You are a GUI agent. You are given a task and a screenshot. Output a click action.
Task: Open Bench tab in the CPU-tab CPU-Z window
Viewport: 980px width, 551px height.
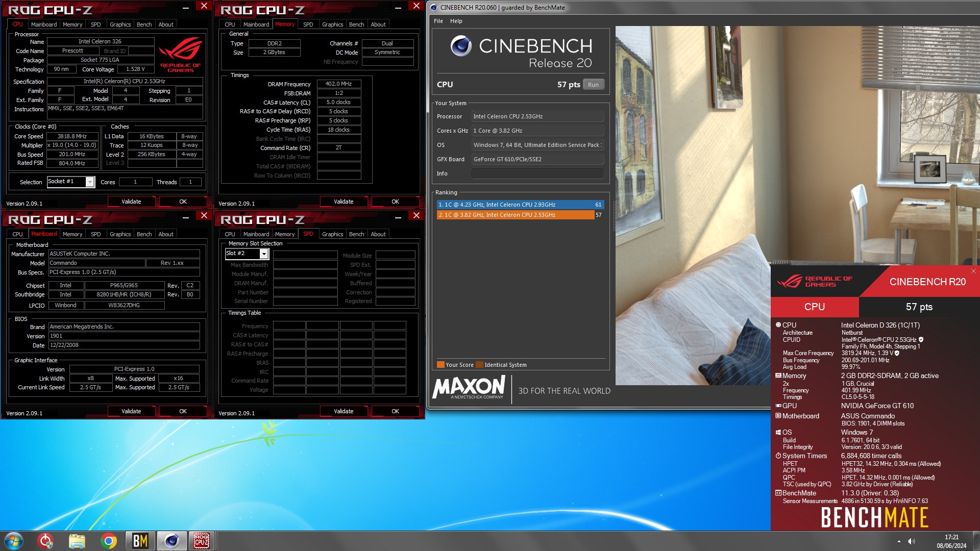[x=144, y=24]
